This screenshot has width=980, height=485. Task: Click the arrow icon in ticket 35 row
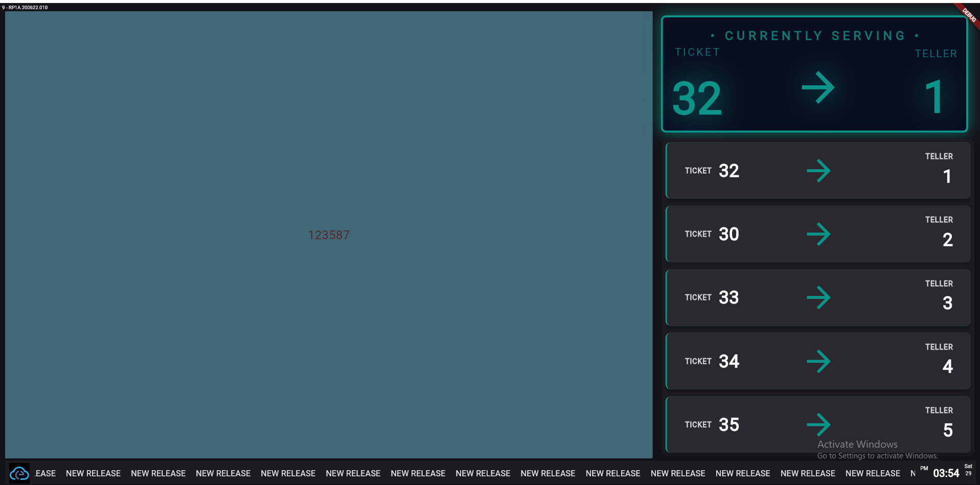click(818, 424)
